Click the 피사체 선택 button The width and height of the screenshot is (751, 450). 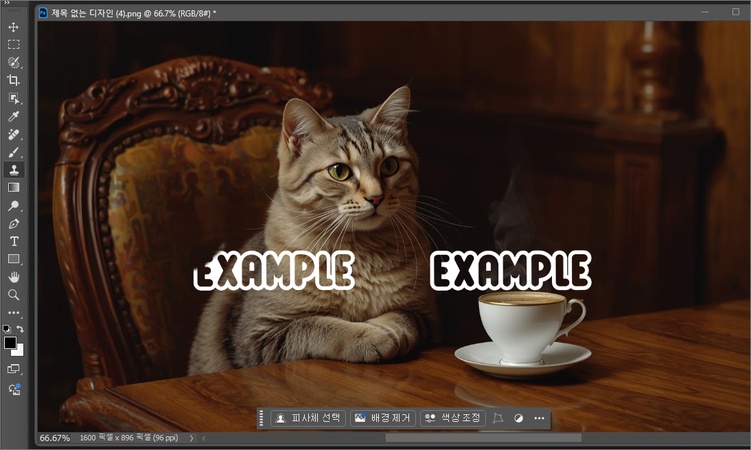coord(308,418)
